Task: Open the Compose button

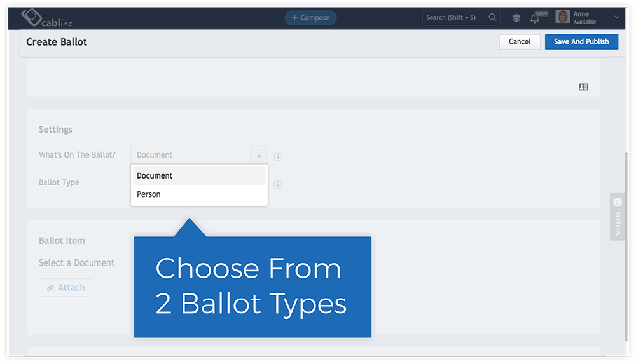Action: [311, 18]
